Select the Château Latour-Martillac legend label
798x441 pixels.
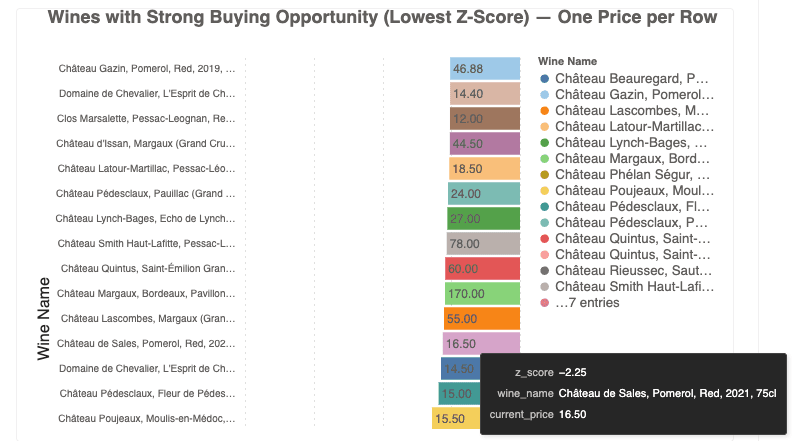click(x=632, y=126)
